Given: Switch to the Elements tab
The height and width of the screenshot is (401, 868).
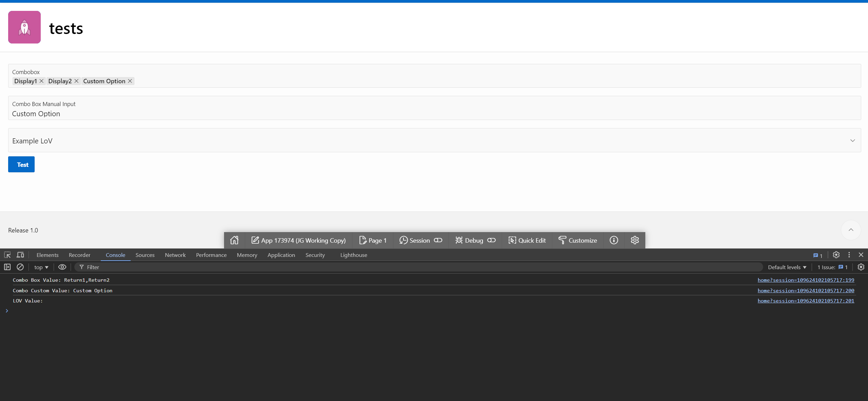Looking at the screenshot, I should click(x=48, y=255).
